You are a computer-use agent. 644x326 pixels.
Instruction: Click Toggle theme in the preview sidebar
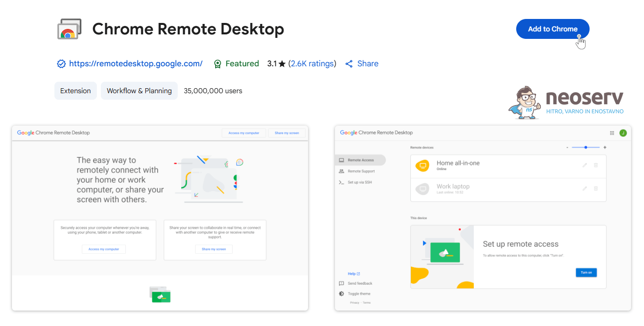[x=354, y=294]
